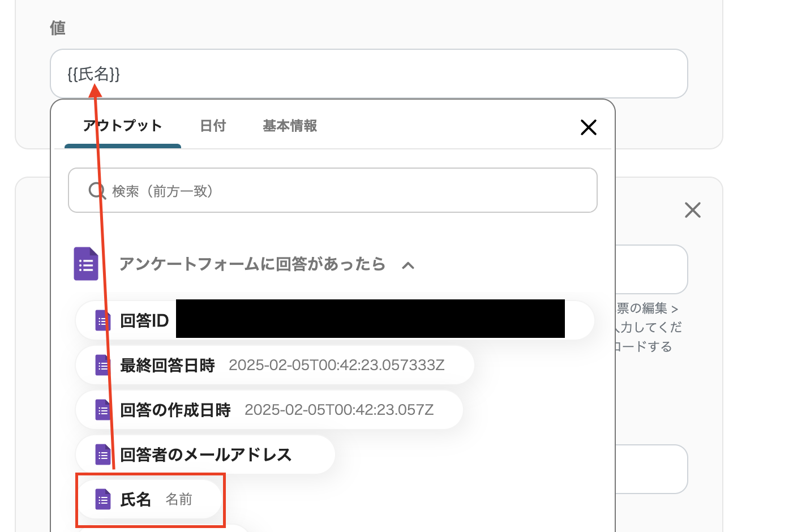Close the right side panel
Image resolution: width=806 pixels, height=532 pixels.
[693, 210]
